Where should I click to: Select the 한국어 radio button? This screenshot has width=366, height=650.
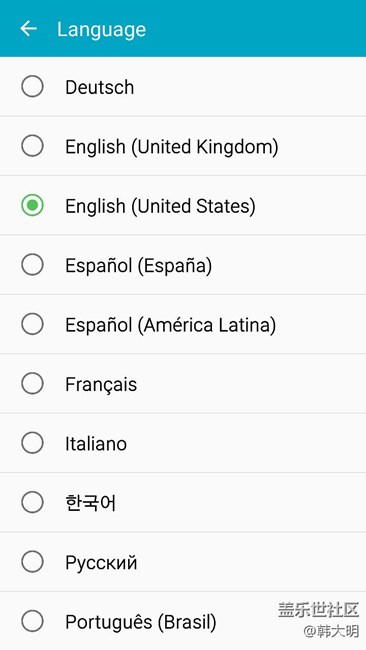(32, 502)
